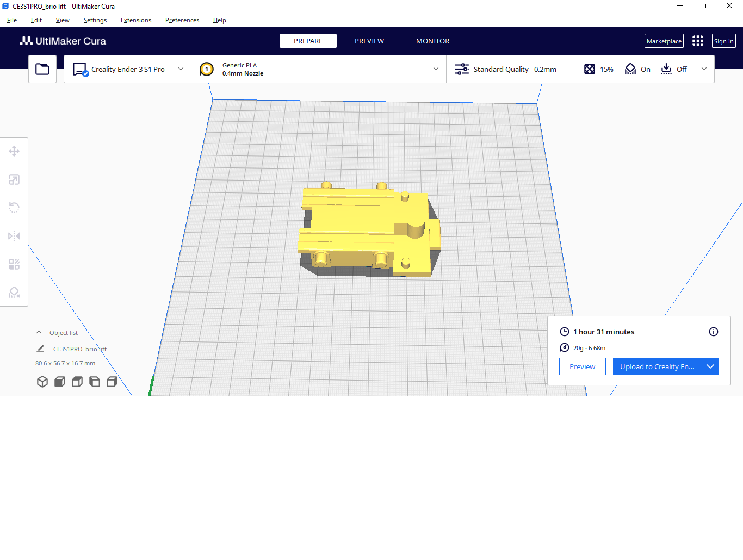The image size is (743, 560).
Task: Open file with the folder icon
Action: click(x=42, y=69)
